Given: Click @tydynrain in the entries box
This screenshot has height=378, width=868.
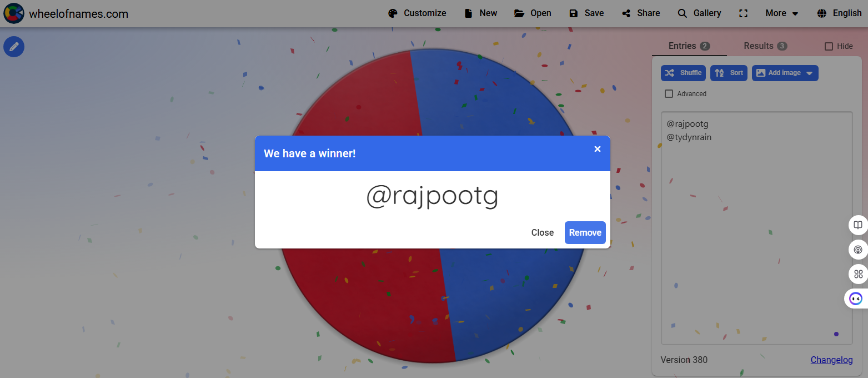Looking at the screenshot, I should 689,137.
